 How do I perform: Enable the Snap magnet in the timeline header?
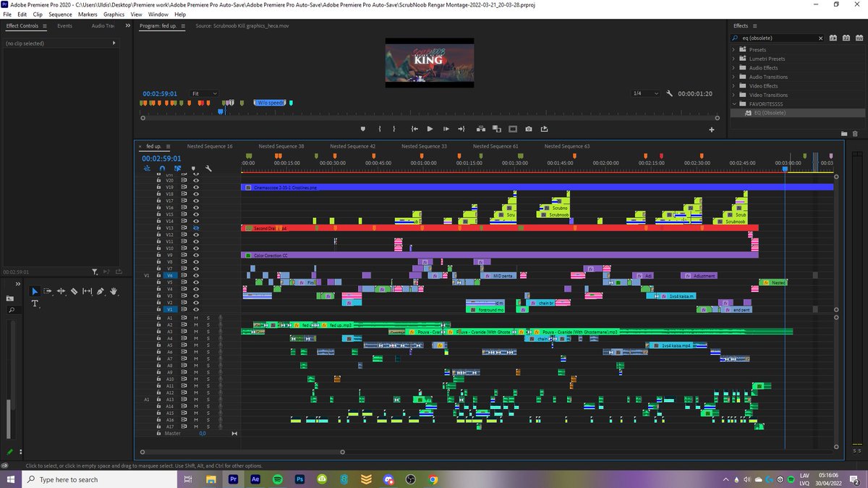coord(163,168)
